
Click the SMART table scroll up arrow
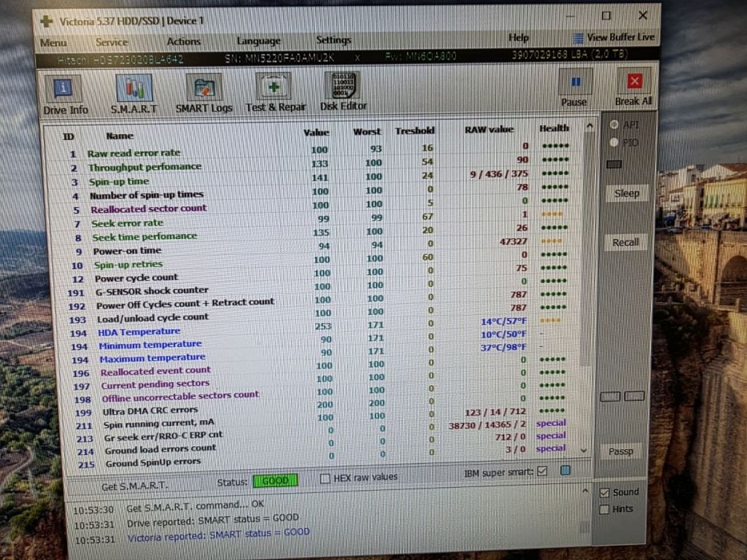589,126
